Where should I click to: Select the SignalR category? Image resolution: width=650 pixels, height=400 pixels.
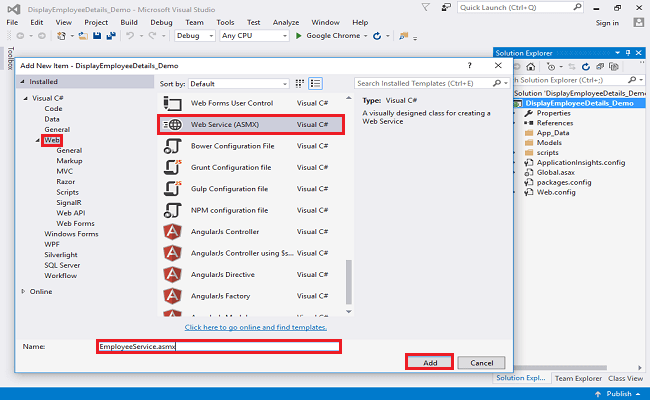point(69,203)
